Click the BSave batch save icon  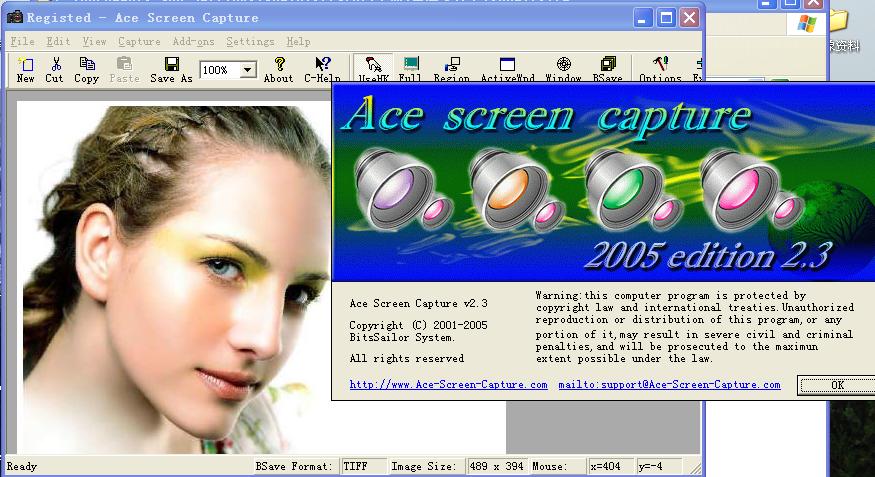[608, 69]
